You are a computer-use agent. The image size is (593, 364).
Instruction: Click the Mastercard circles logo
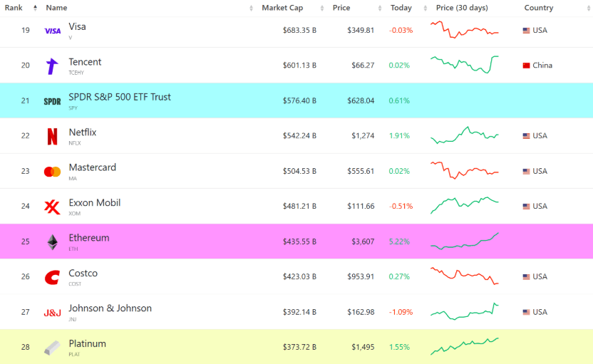click(x=52, y=172)
